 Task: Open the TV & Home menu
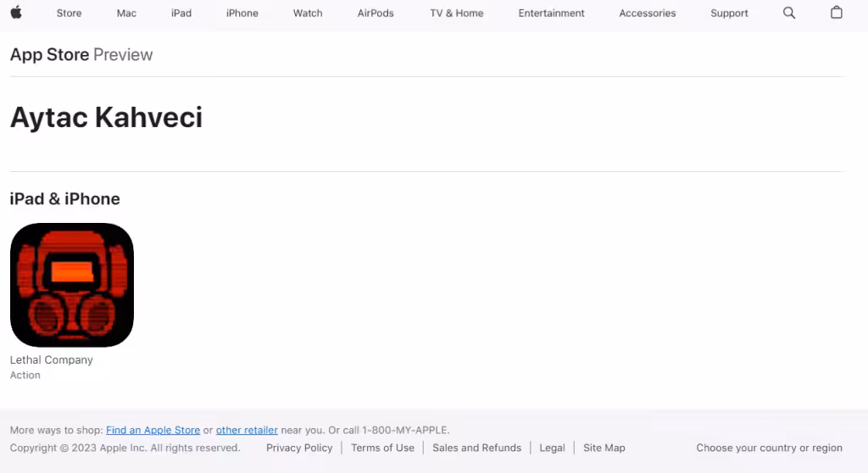[x=457, y=13]
